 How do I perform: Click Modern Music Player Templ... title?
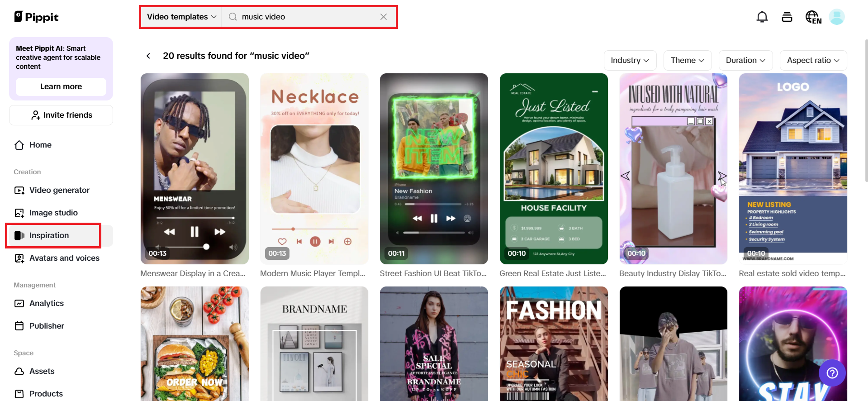point(313,273)
